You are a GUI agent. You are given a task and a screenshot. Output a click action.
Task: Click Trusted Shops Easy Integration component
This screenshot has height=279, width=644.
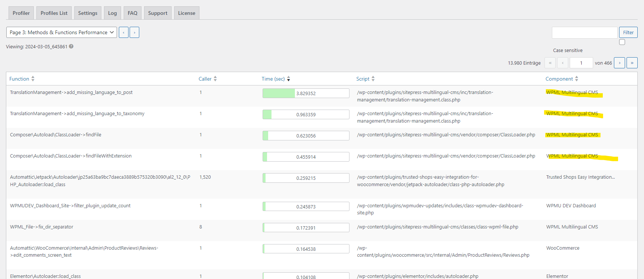click(580, 177)
